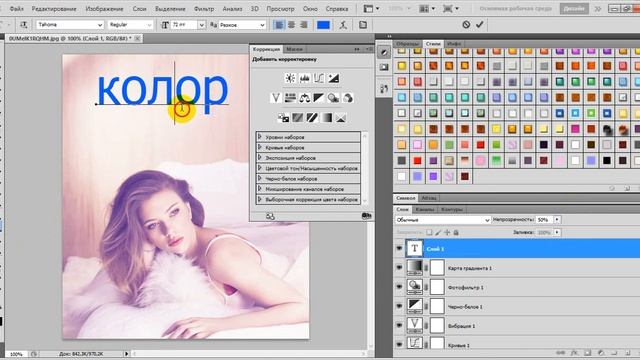Viewport: 640px width, 360px height.
Task: Select the red style swatch in Стили
Action: 417,160
